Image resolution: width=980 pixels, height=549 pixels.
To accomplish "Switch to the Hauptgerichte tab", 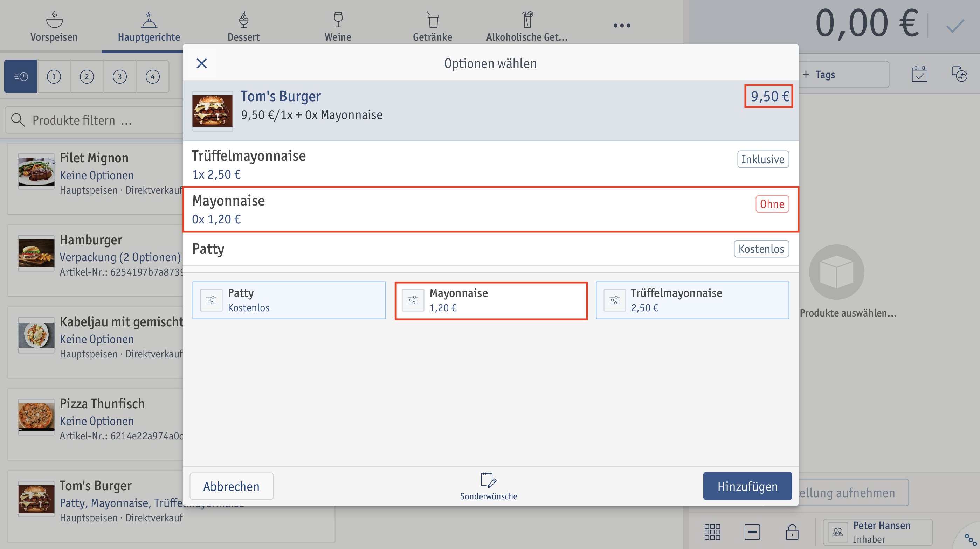I will point(149,26).
